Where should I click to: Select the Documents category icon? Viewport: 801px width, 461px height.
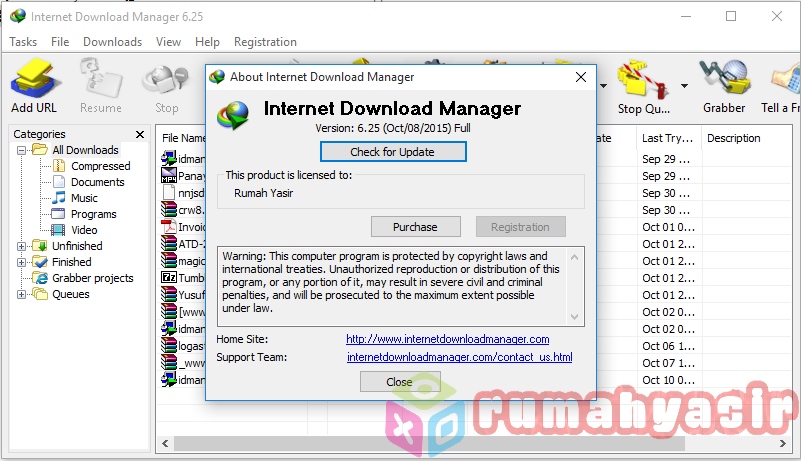pos(59,182)
